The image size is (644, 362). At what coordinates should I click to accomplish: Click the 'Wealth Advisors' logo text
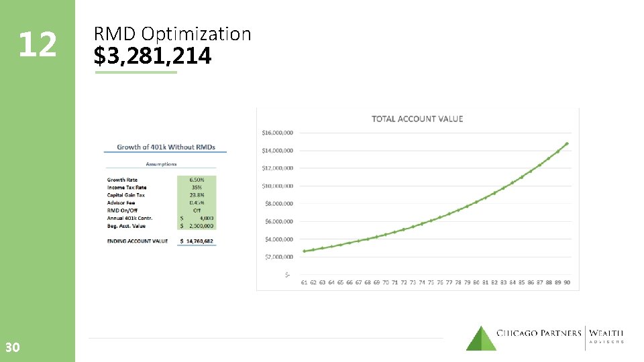point(606,336)
